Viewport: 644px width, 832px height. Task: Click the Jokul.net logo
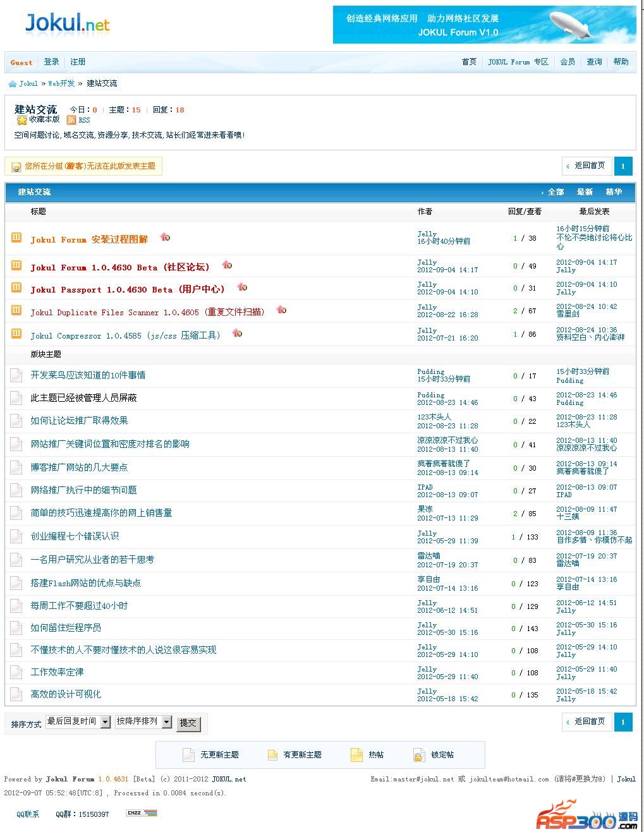[67, 23]
